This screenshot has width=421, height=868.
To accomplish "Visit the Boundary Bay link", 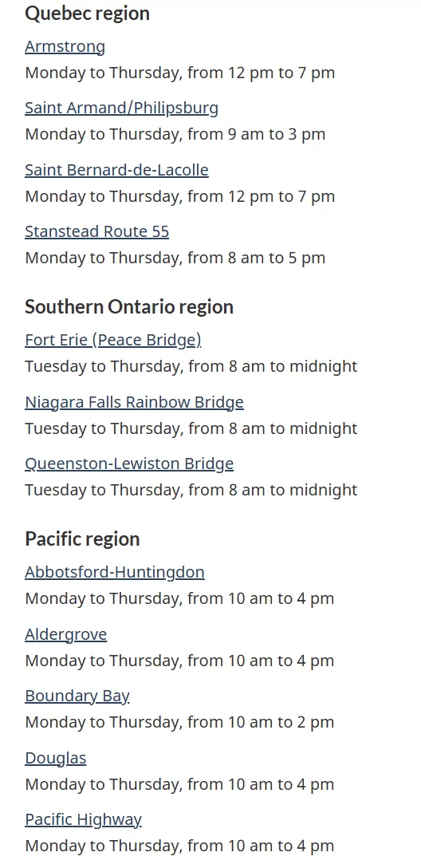I will pyautogui.click(x=77, y=696).
